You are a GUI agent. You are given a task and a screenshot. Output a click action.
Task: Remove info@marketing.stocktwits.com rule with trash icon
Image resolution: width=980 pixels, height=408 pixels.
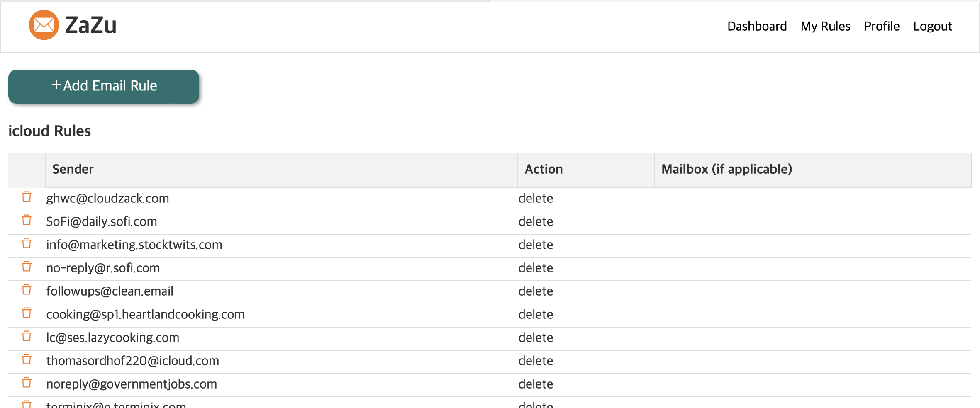tap(27, 243)
